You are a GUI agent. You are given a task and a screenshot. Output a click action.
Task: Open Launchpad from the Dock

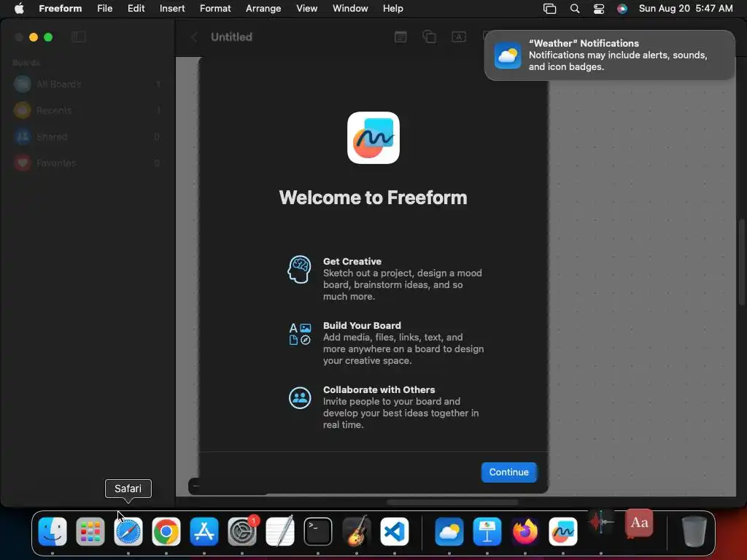(x=90, y=532)
